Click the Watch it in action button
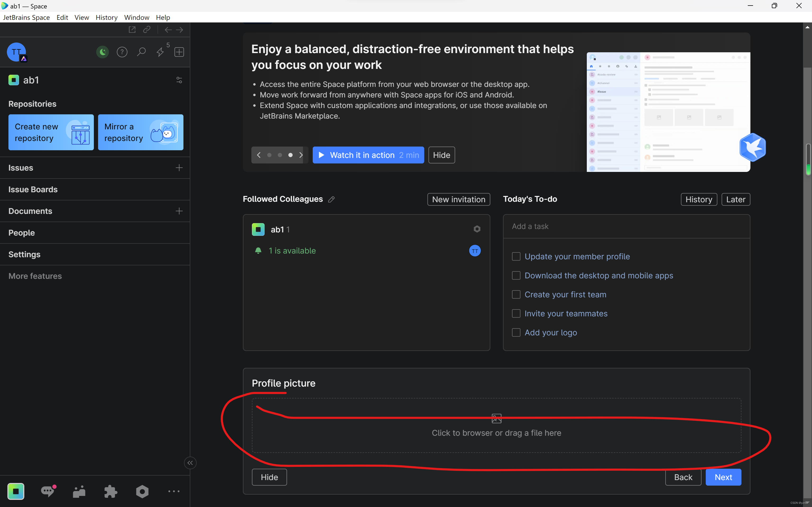Screen dimensions: 812x507 [x=368, y=155]
